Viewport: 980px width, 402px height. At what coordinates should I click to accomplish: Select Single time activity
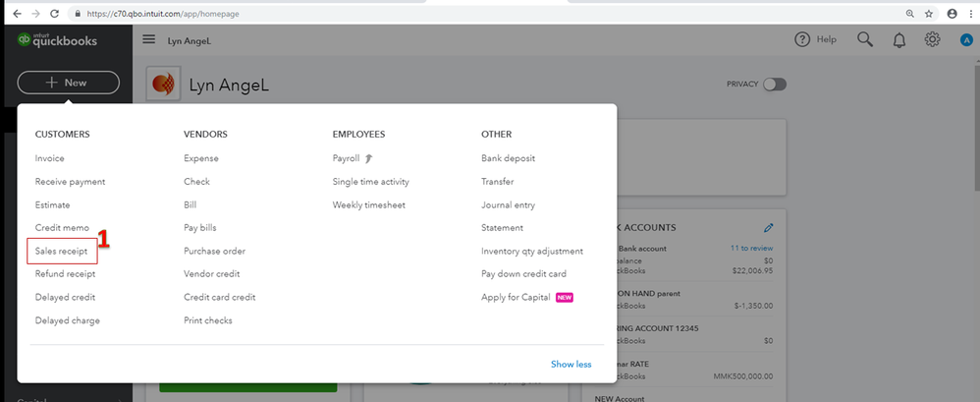coord(370,182)
